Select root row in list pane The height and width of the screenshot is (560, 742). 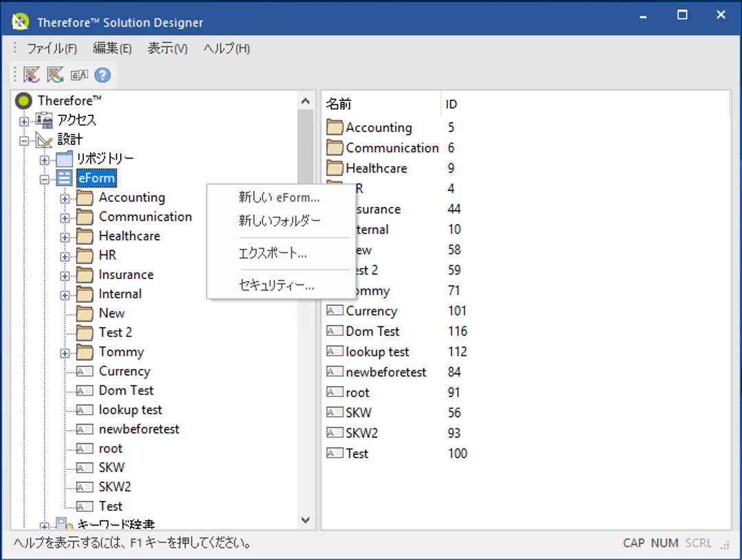(357, 392)
